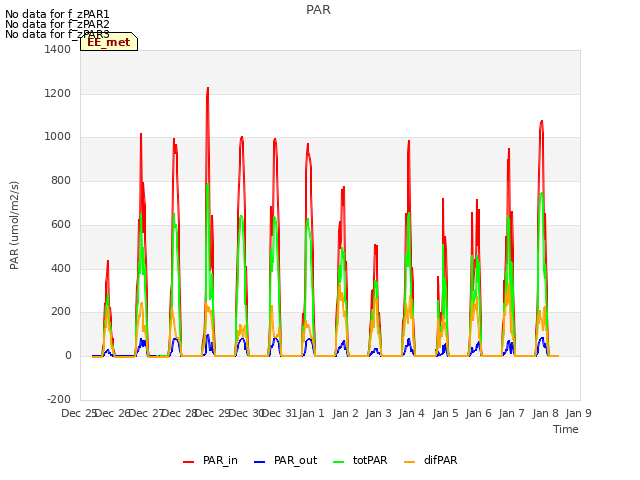Click the 600 y-axis tick label
Viewport: 640px width, 480px height.
point(61,224)
